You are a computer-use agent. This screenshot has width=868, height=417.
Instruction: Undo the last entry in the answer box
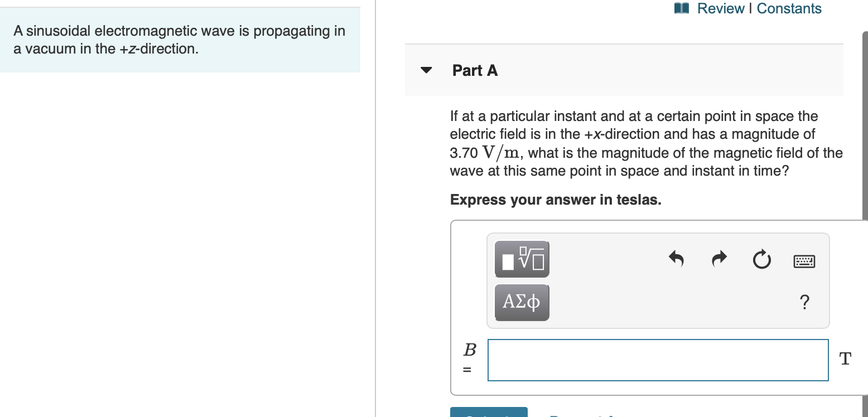[x=676, y=258]
